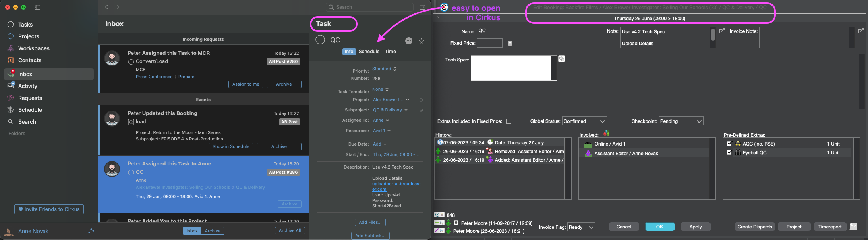Toggle Eyeball QC extra checkbox
The image size is (868, 240).
coord(729,152)
